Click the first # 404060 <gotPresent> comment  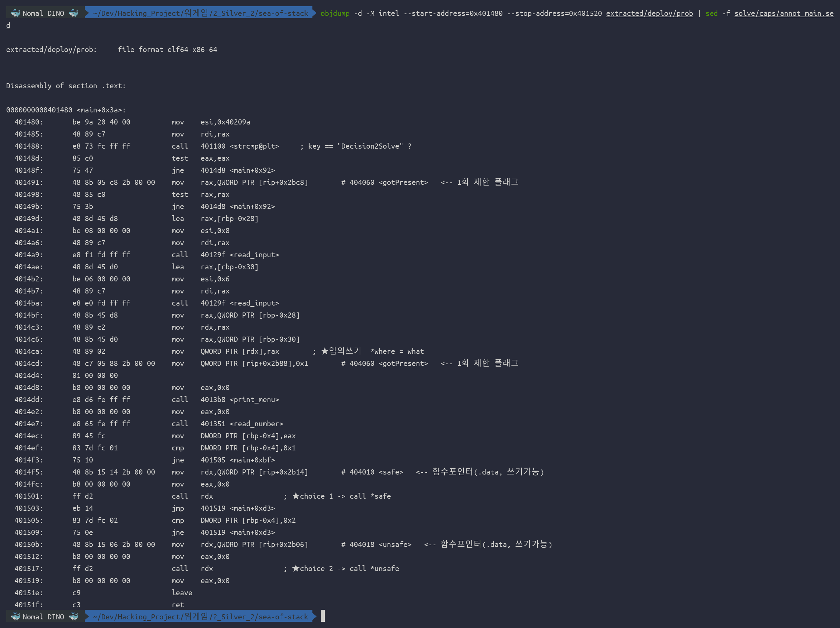[x=384, y=183]
